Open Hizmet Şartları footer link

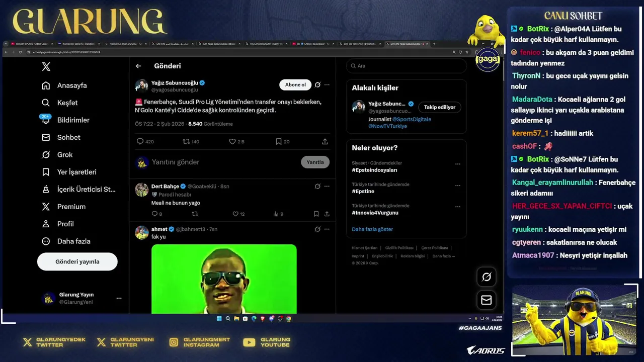coord(364,248)
